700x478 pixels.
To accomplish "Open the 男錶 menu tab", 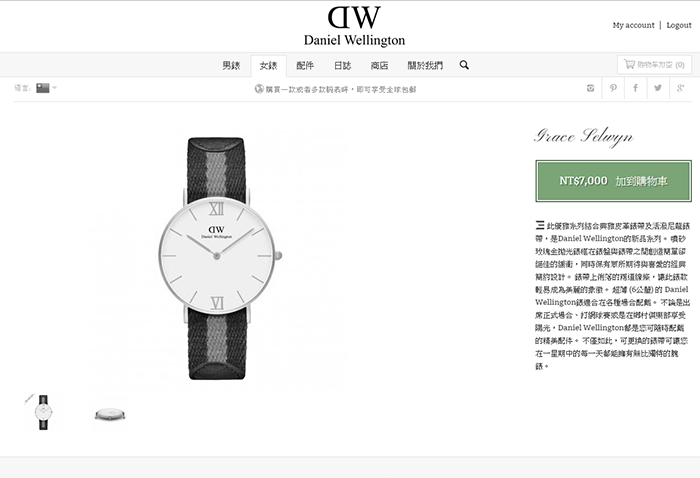I will click(x=231, y=66).
